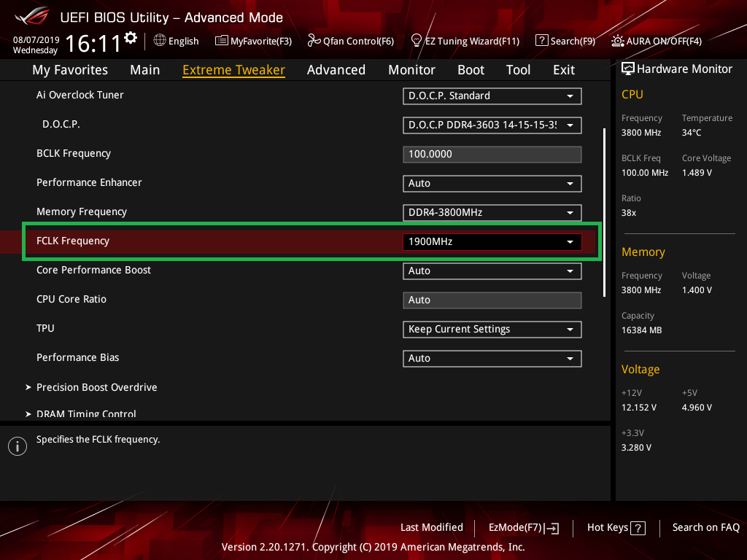Click +12V reading 12.152 V

[638, 407]
